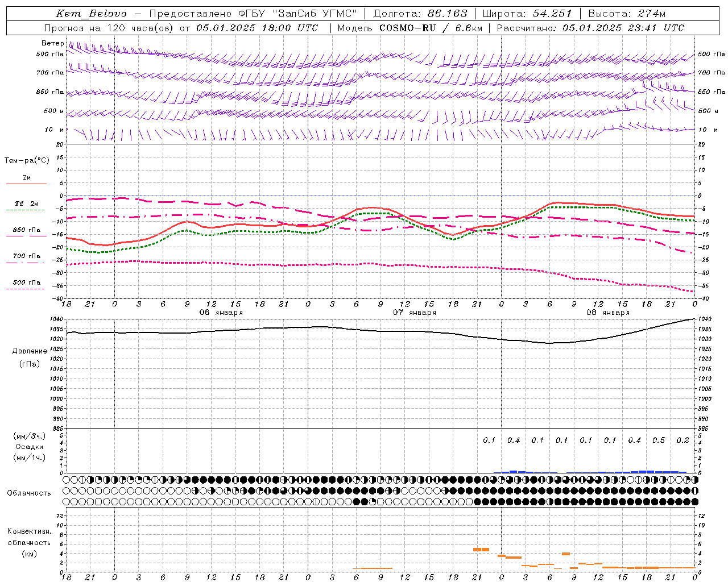The height and width of the screenshot is (582, 728).
Task: Click the "Давление" pressure panel label
Action: pyautogui.click(x=30, y=351)
